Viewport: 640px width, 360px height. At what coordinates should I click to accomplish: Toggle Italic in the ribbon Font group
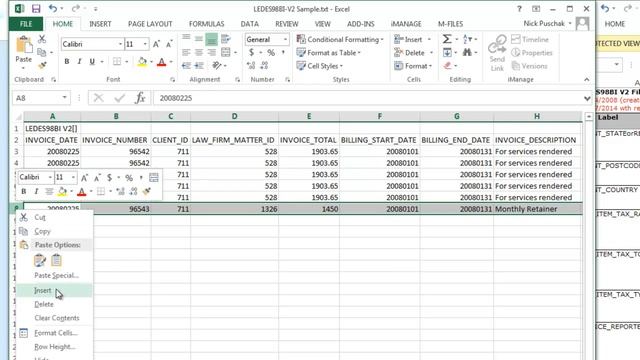pos(79,62)
